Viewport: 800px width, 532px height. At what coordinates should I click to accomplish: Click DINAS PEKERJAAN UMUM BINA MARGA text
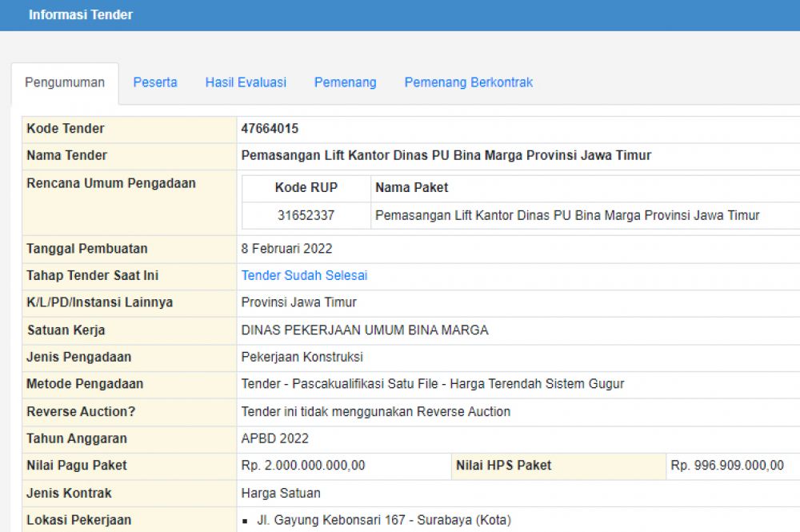pyautogui.click(x=364, y=330)
